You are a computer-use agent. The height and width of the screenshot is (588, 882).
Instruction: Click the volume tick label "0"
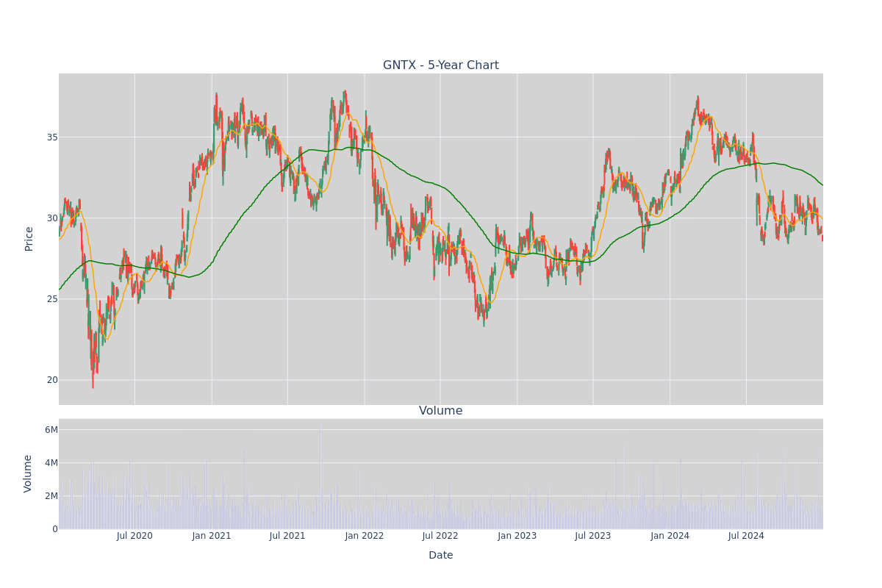(55, 528)
